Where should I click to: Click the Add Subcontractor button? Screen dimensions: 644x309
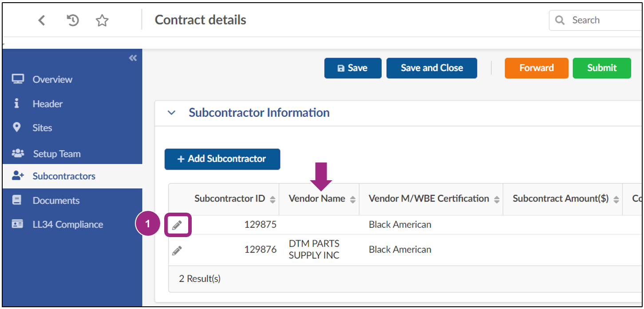tap(222, 159)
